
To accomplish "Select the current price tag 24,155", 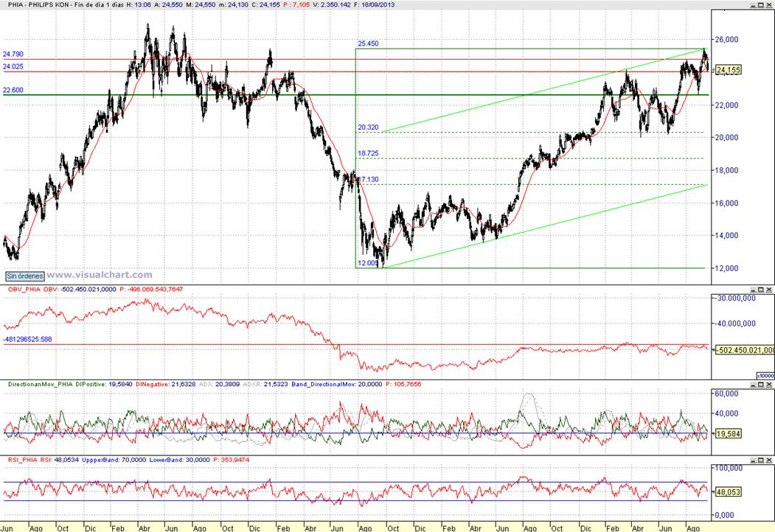I will [x=728, y=70].
